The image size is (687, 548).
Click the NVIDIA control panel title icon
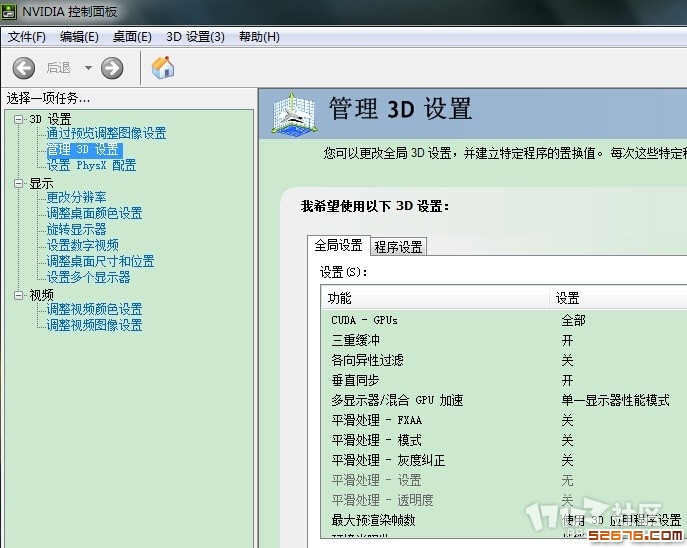(x=9, y=11)
